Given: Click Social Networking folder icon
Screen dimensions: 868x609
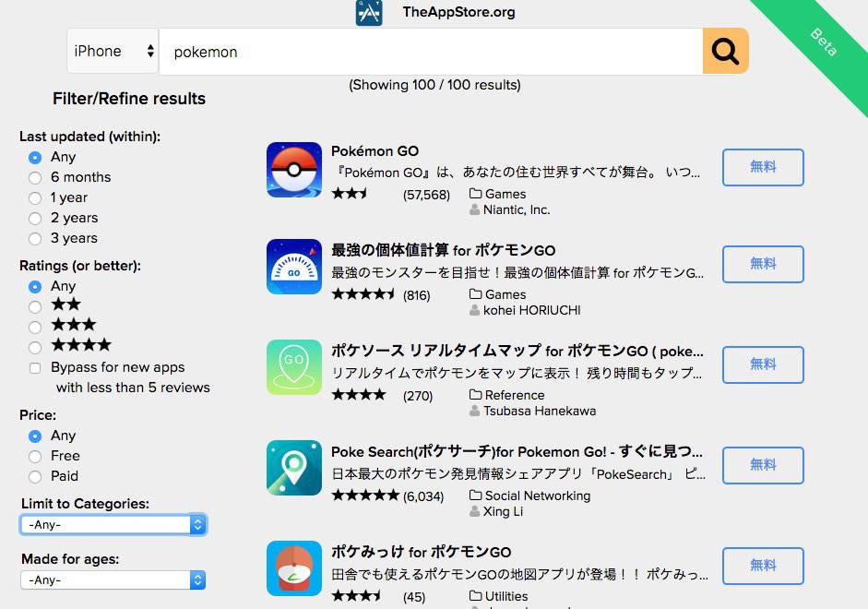Looking at the screenshot, I should point(476,496).
